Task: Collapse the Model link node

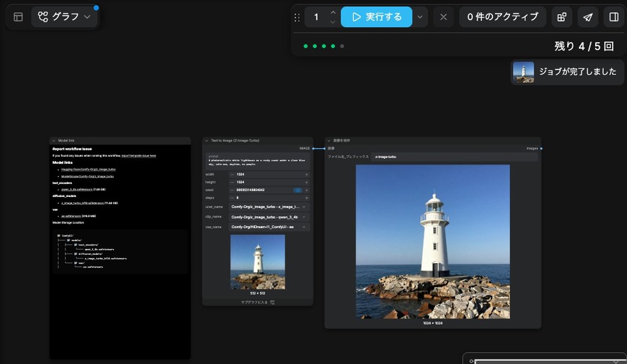Action: coord(53,140)
